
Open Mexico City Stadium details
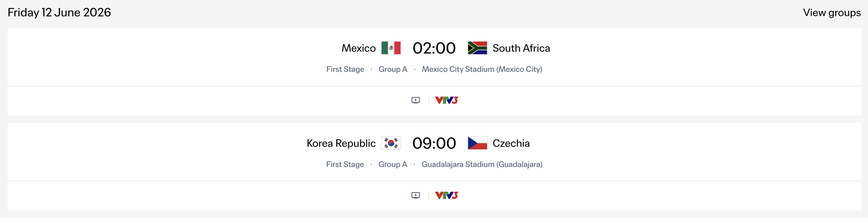[x=482, y=69]
